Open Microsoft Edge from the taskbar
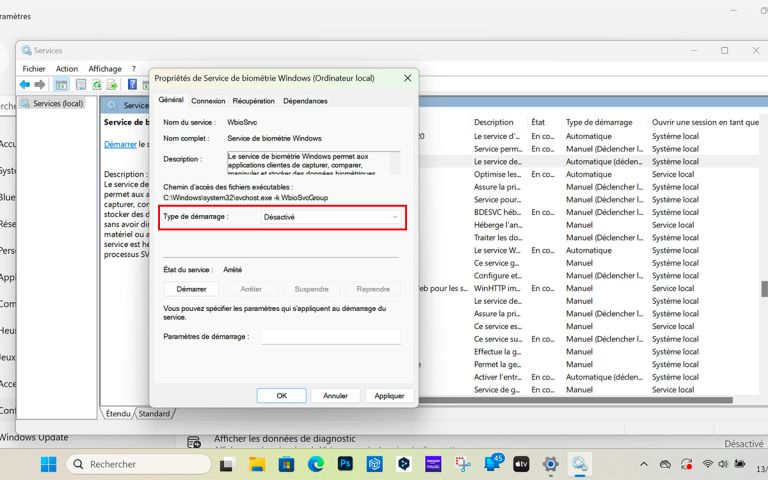The height and width of the screenshot is (480, 768). (x=316, y=464)
